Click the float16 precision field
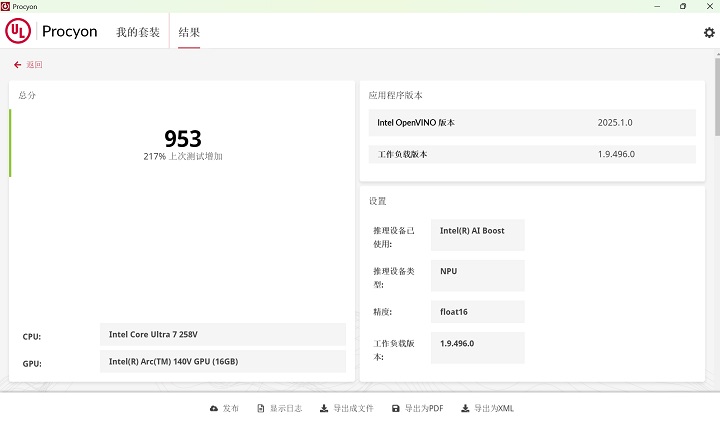Image resolution: width=720 pixels, height=422 pixels. click(x=478, y=312)
